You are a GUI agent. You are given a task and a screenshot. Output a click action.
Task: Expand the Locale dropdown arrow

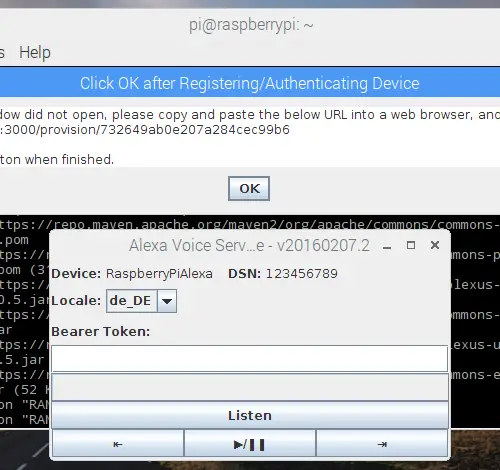[167, 301]
